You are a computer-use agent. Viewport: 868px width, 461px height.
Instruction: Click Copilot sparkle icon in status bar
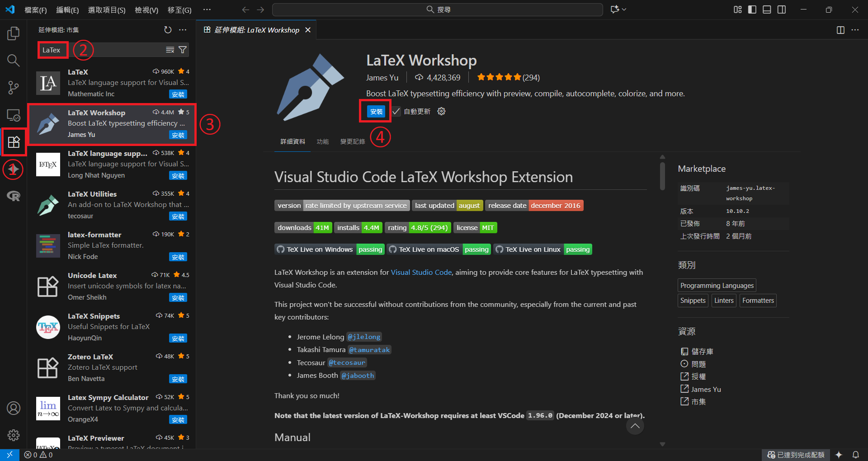click(839, 455)
